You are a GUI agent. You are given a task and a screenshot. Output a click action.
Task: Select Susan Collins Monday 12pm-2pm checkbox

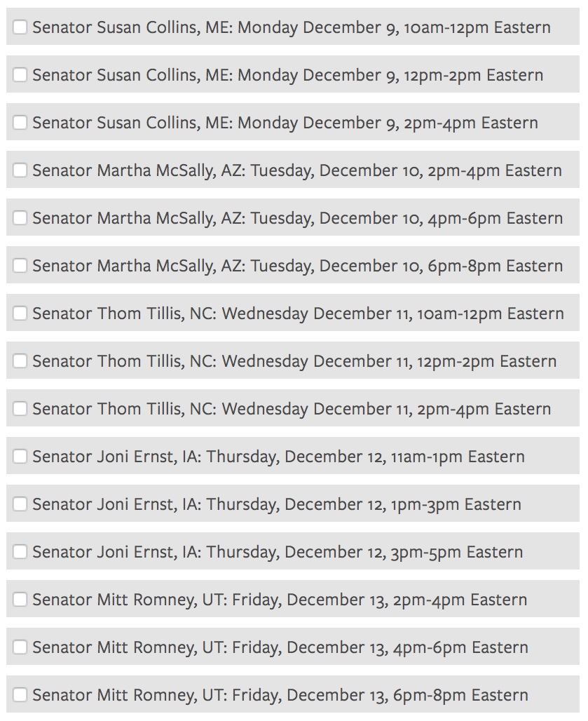click(x=20, y=75)
